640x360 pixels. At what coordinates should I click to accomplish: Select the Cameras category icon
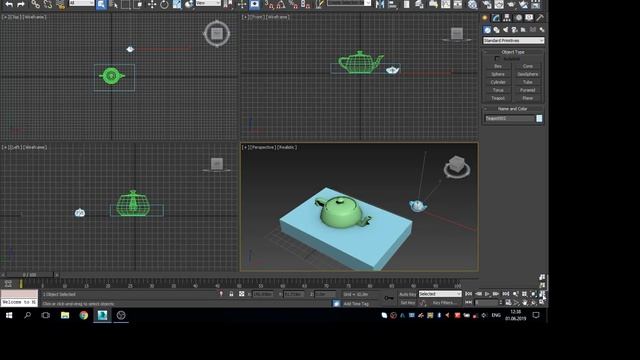[x=514, y=30]
